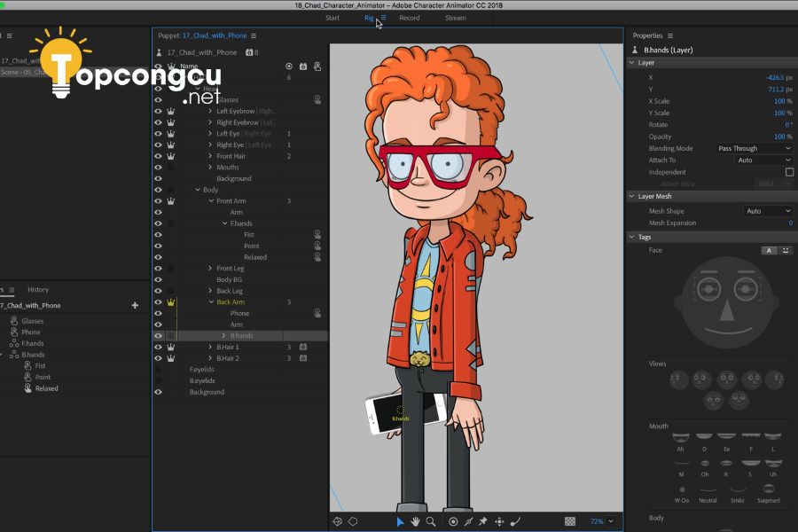Click trigger icon on Glasses layer row
The width and height of the screenshot is (798, 532).
click(317, 100)
